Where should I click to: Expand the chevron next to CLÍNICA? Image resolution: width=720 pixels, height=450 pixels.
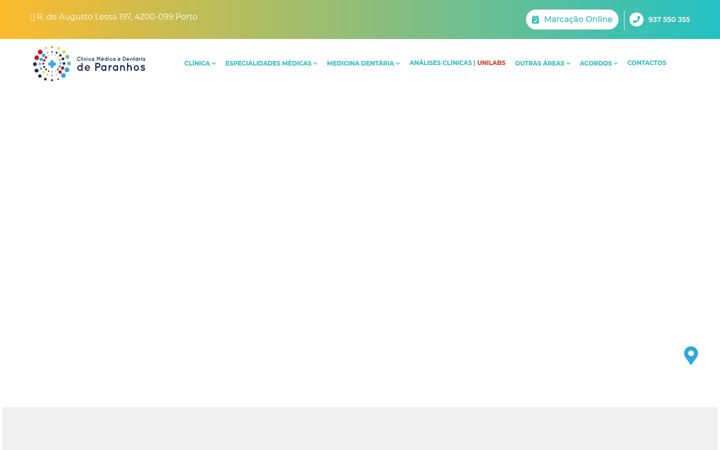click(214, 63)
